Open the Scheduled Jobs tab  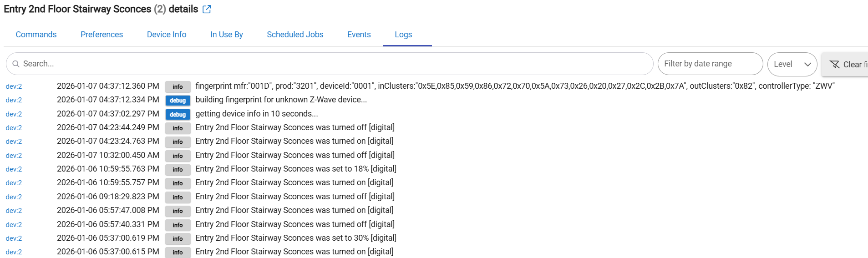295,35
